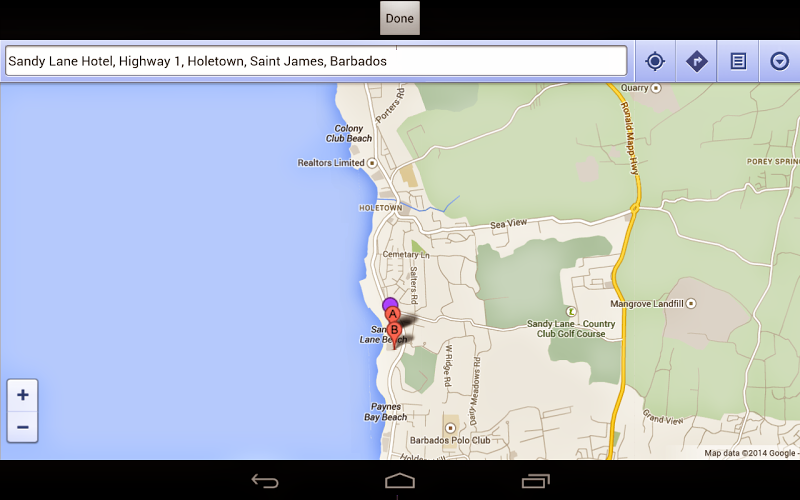
Task: Zoom in with the plus button
Action: tap(22, 395)
